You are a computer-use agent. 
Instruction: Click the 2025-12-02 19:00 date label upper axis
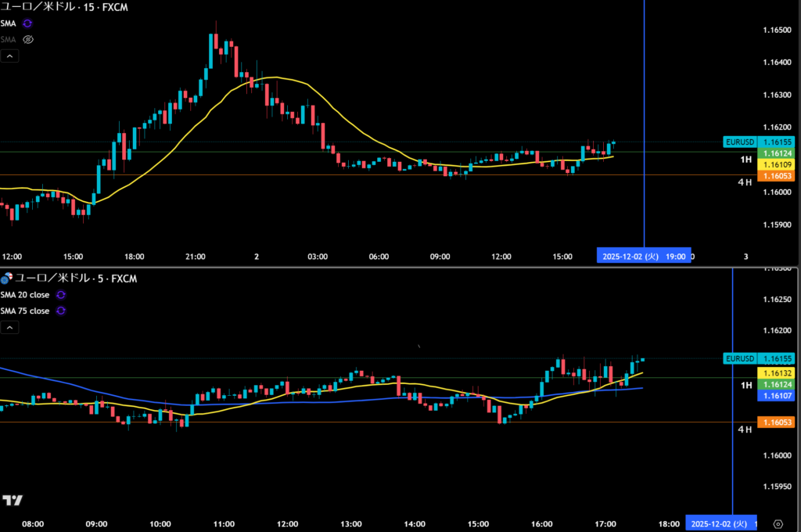644,256
